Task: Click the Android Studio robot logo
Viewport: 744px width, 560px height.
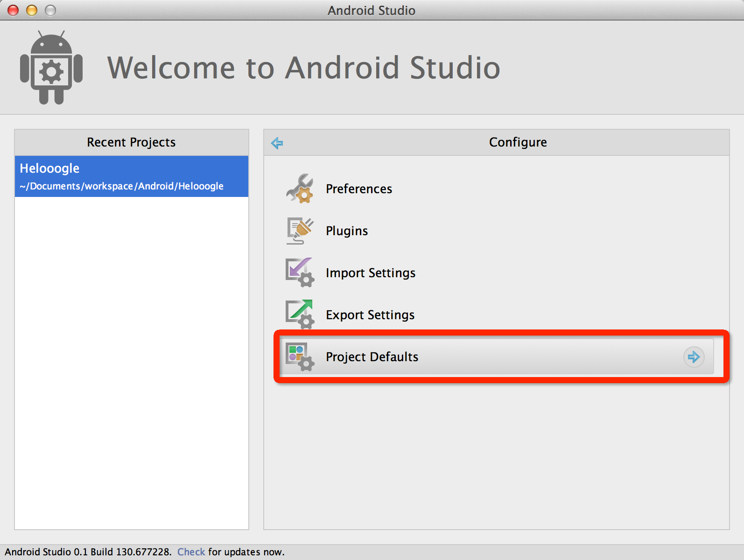Action: click(x=51, y=68)
